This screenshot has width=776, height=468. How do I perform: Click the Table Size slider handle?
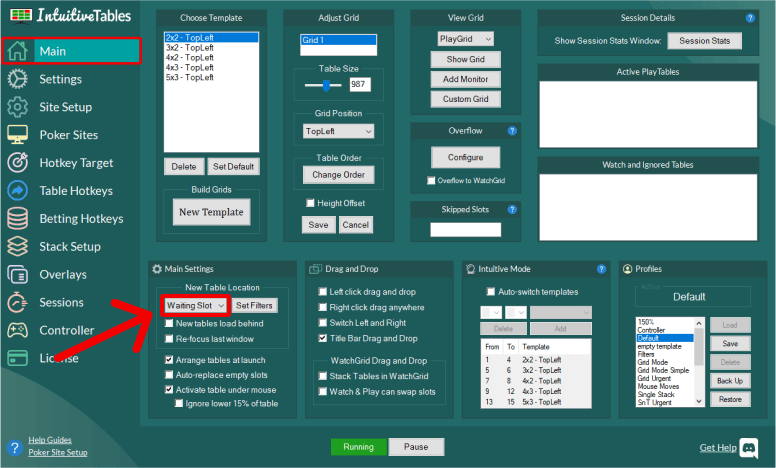(326, 85)
